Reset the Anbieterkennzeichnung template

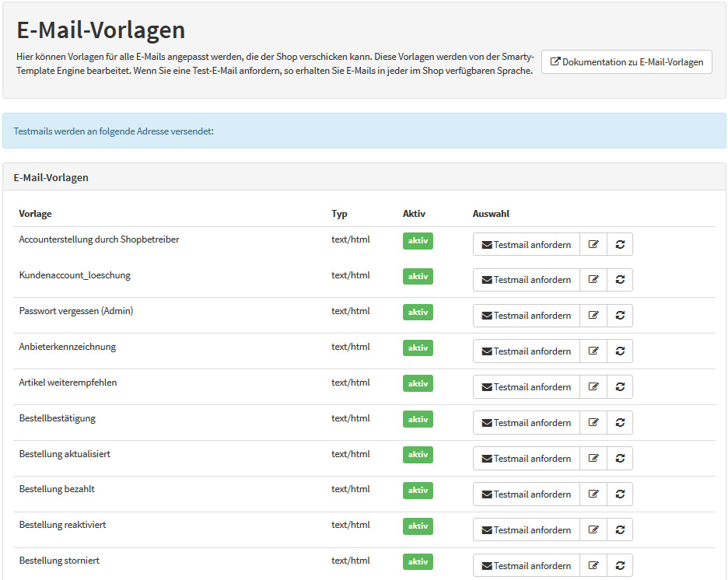click(x=620, y=351)
